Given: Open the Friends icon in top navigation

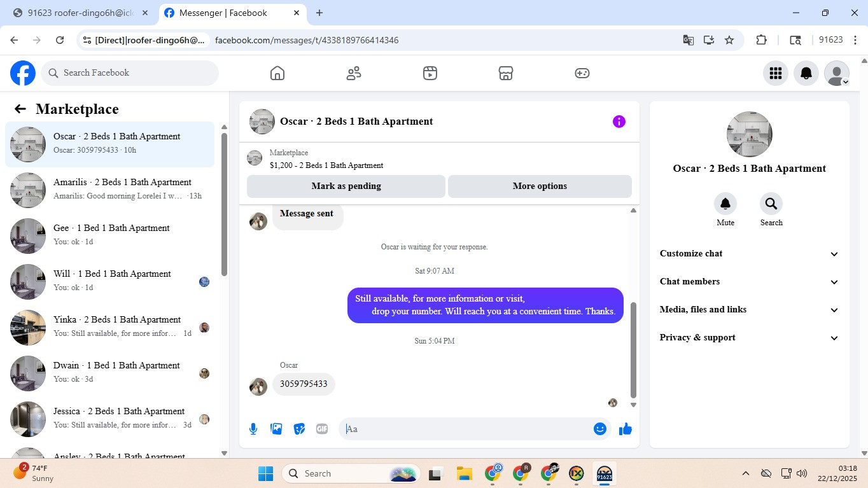Looking at the screenshot, I should tap(354, 73).
